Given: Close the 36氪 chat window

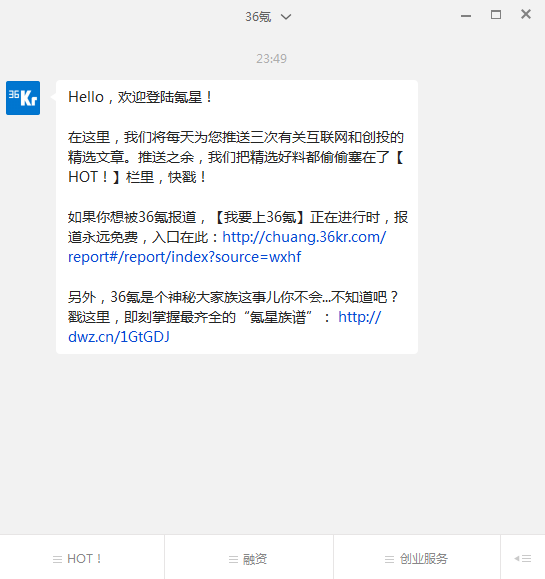Looking at the screenshot, I should (526, 14).
